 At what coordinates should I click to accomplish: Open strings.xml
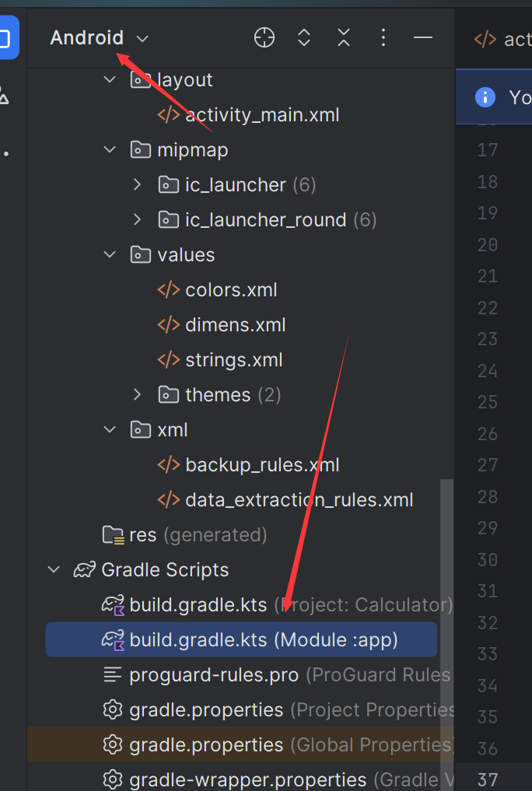pyautogui.click(x=234, y=359)
